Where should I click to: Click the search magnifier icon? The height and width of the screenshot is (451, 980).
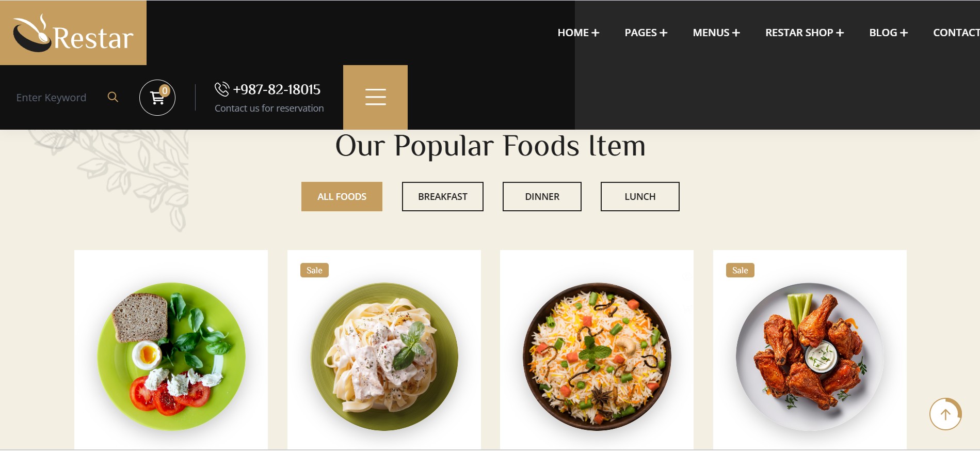click(x=113, y=97)
